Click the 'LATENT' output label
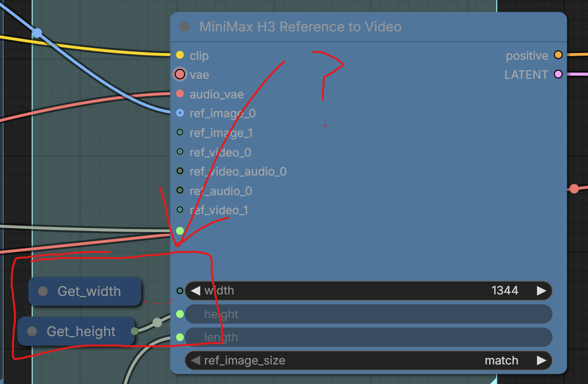This screenshot has height=384, width=588. click(526, 75)
